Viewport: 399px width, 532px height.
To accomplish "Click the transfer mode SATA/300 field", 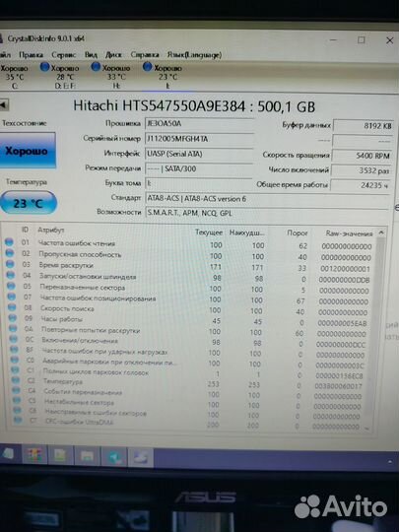I will click(x=199, y=168).
